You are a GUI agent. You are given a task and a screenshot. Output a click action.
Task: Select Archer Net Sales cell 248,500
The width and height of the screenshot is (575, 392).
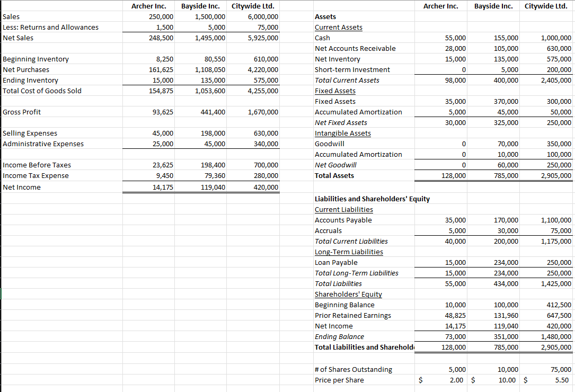coord(161,38)
